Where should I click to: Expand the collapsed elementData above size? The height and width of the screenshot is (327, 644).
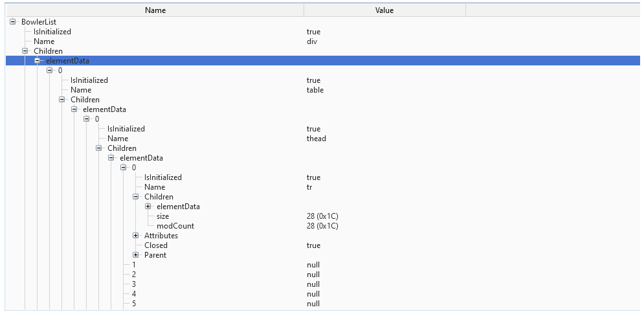[x=148, y=207]
